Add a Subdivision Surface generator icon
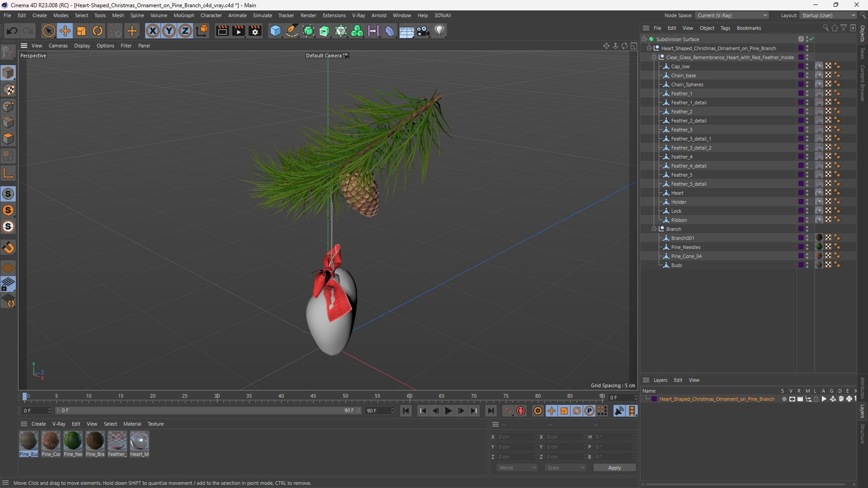The width and height of the screenshot is (868, 488). point(308,31)
